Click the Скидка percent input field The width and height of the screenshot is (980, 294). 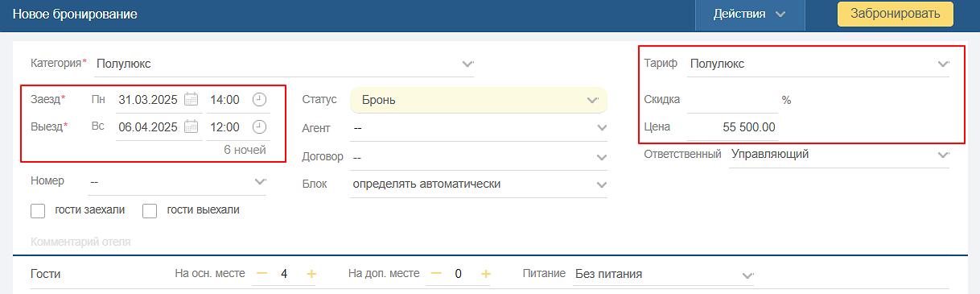[732, 100]
